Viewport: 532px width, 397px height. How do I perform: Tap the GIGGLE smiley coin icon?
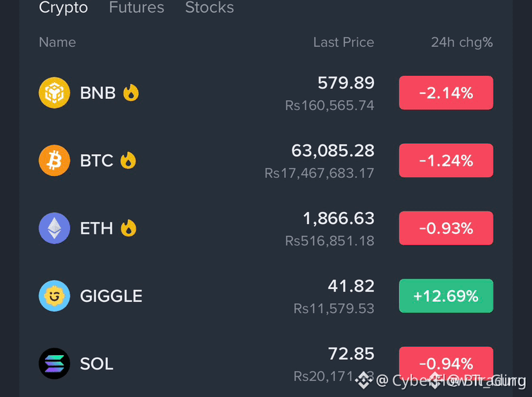tap(54, 296)
